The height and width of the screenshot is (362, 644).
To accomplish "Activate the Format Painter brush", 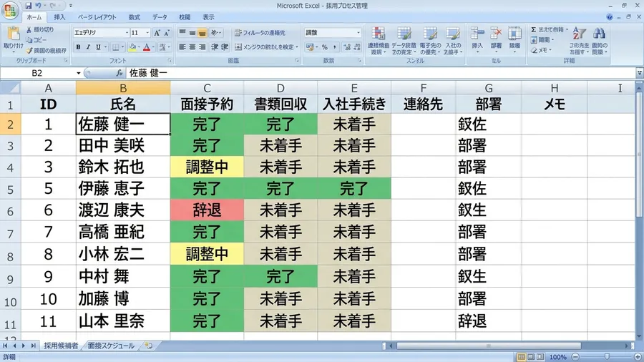I will click(29, 51).
